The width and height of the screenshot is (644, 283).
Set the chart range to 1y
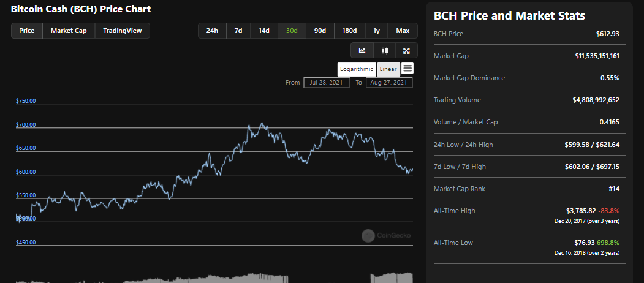coord(376,31)
